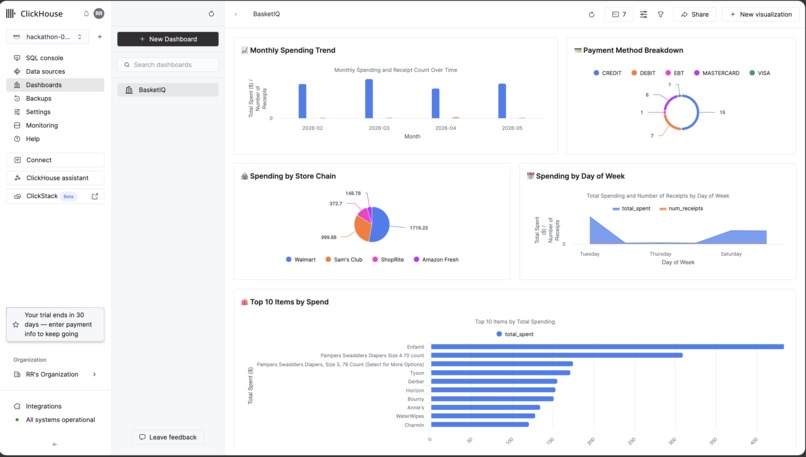This screenshot has width=806, height=457.
Task: Toggle num_receipts legend item
Action: point(682,209)
